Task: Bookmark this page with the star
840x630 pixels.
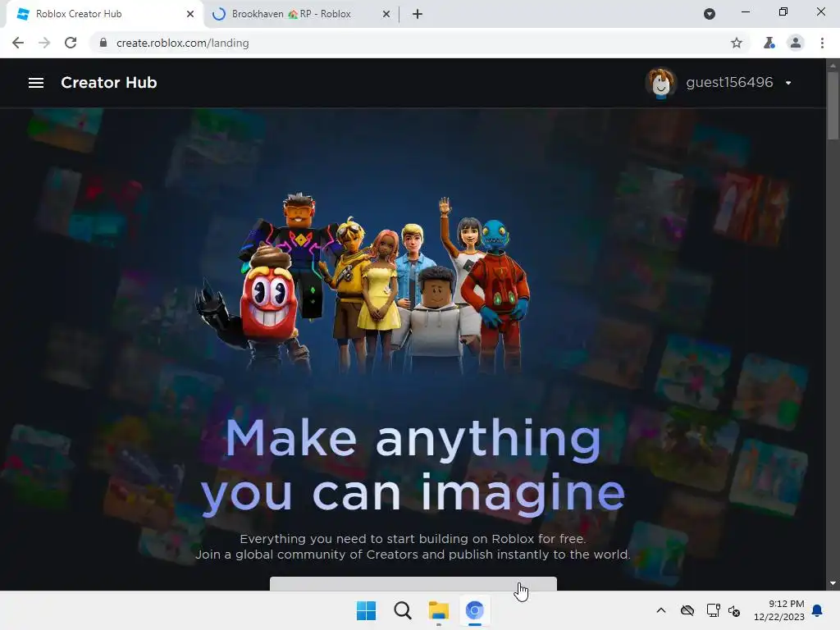Action: [x=737, y=43]
